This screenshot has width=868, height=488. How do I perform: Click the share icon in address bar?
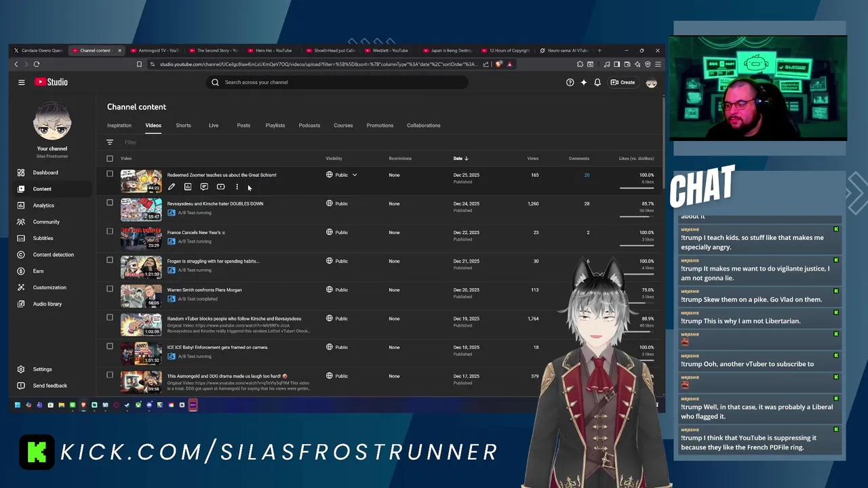pyautogui.click(x=486, y=64)
